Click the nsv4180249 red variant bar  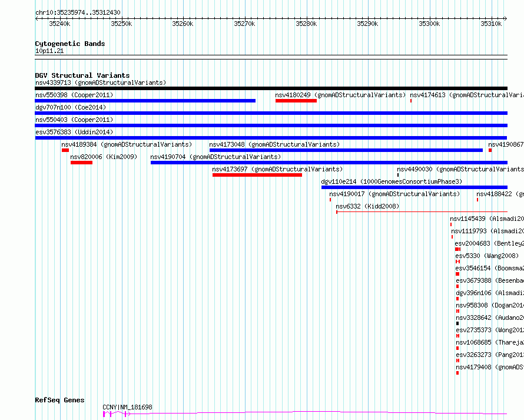pyautogui.click(x=296, y=101)
